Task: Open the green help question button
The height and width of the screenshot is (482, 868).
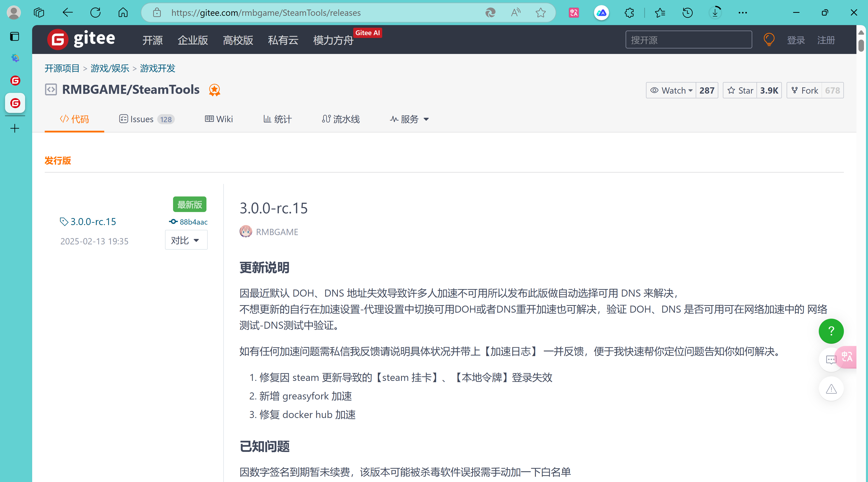Action: click(831, 331)
